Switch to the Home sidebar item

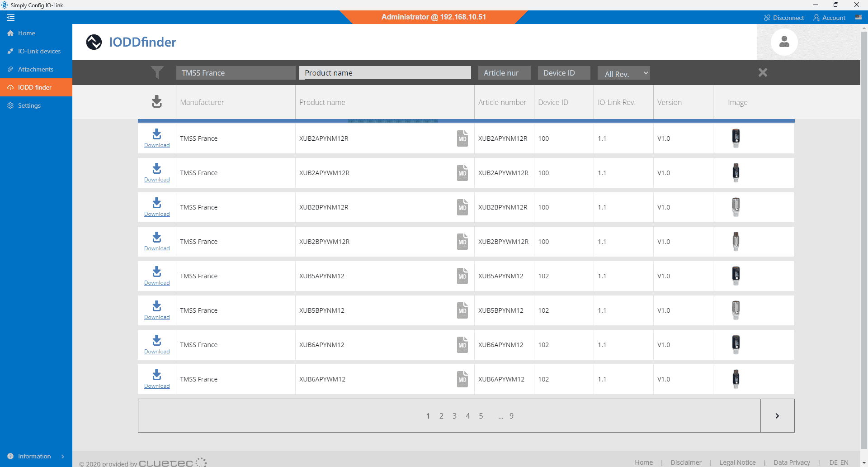click(26, 33)
